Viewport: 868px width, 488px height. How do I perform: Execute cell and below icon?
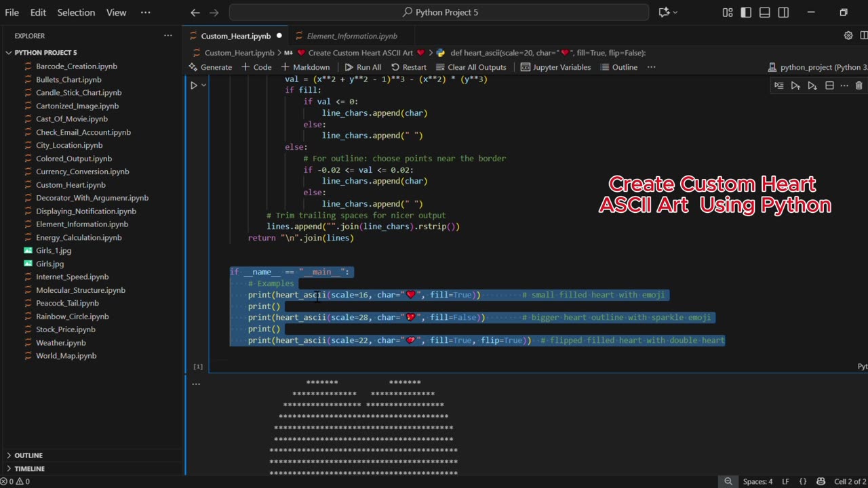click(812, 85)
